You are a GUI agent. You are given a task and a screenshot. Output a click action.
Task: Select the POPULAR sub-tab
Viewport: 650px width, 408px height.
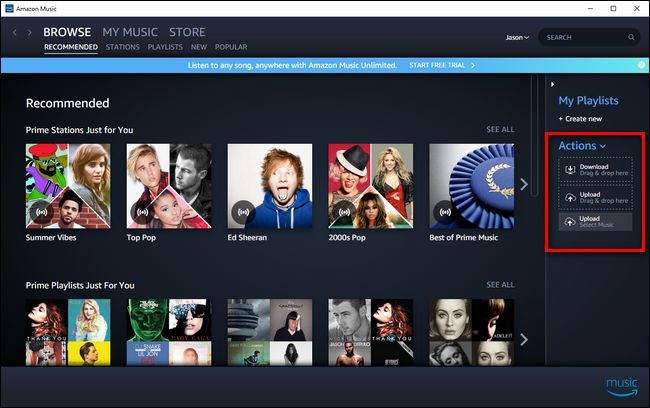(x=231, y=47)
